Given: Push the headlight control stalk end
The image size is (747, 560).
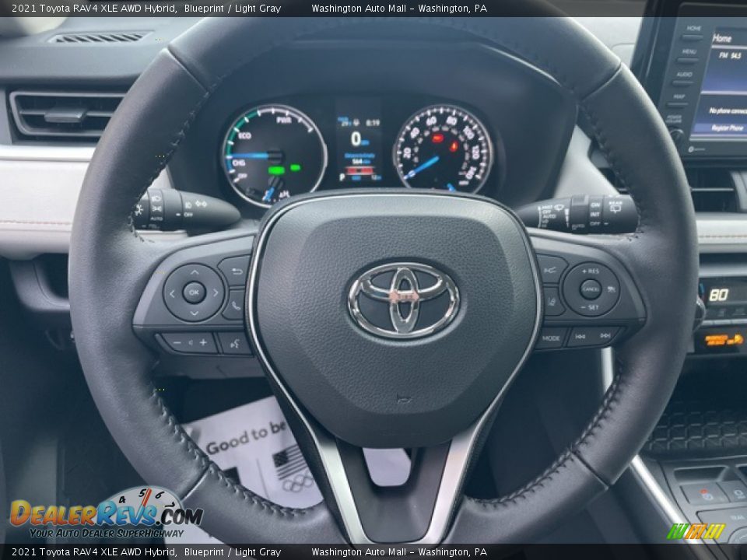Looking at the screenshot, I should click(143, 209).
